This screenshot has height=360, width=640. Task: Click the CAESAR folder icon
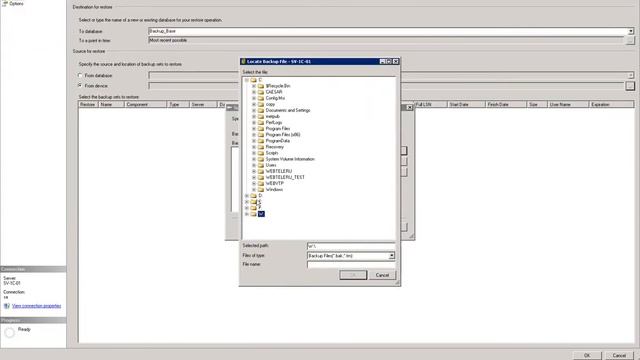coord(261,92)
